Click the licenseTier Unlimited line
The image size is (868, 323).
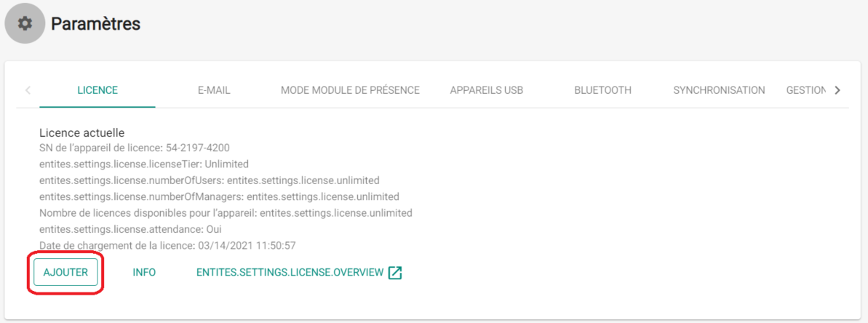coord(144,164)
